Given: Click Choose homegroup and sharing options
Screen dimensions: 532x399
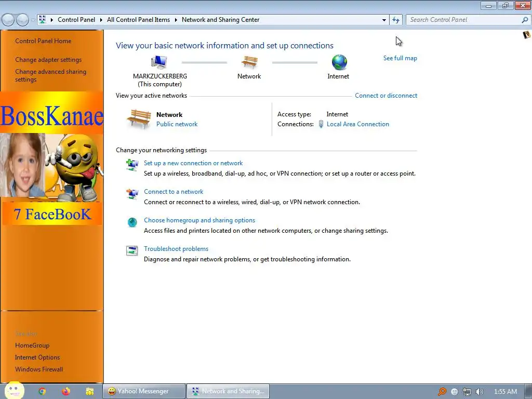Looking at the screenshot, I should tap(199, 220).
